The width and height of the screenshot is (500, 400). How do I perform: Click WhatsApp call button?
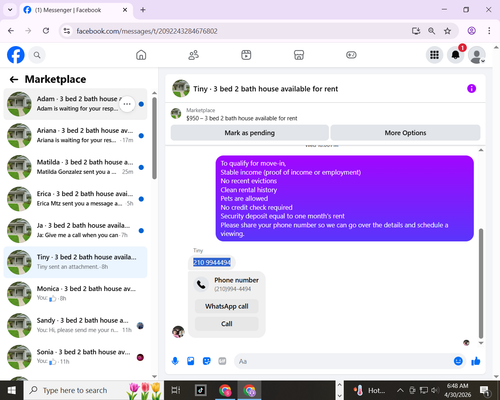[x=227, y=306]
